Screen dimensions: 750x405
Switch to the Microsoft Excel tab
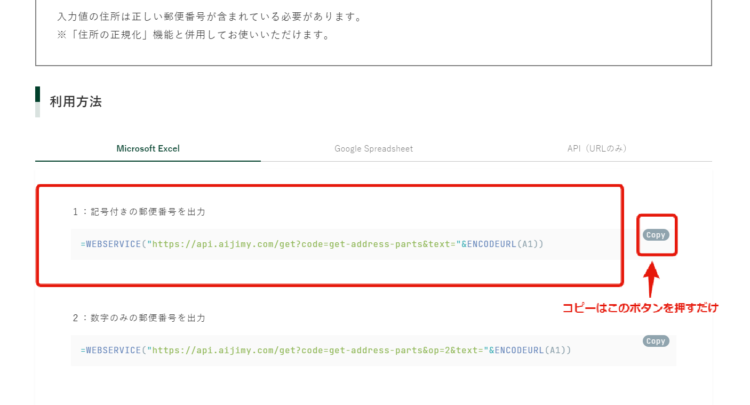(148, 148)
